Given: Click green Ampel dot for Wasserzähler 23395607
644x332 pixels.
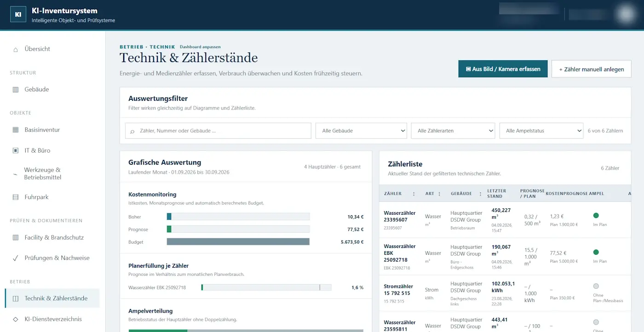Looking at the screenshot, I should (x=596, y=215).
